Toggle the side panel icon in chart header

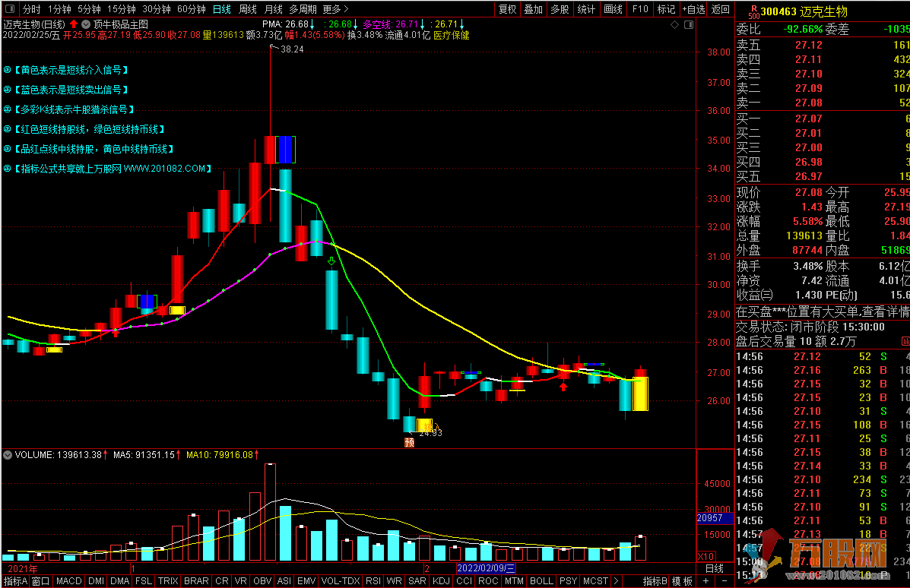coord(689,25)
